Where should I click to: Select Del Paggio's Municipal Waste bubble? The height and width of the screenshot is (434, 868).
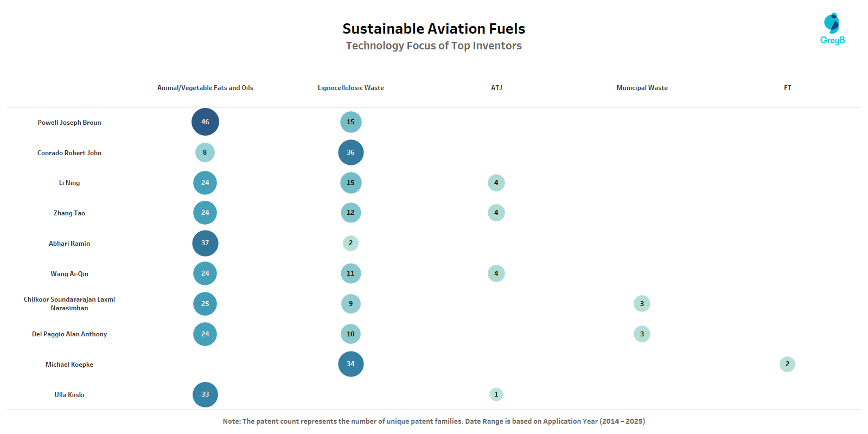coord(642,334)
